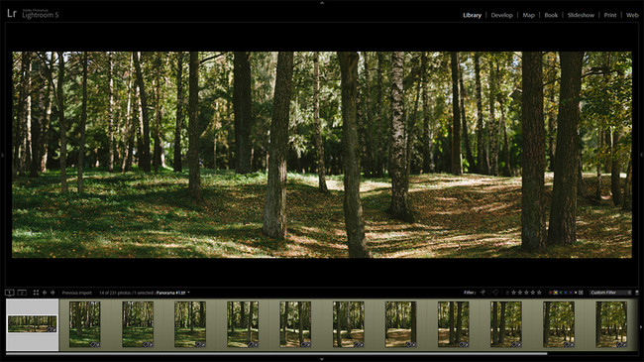Open the Second Window display button
Screen dimensions: 644x362
pyautogui.click(x=22, y=293)
